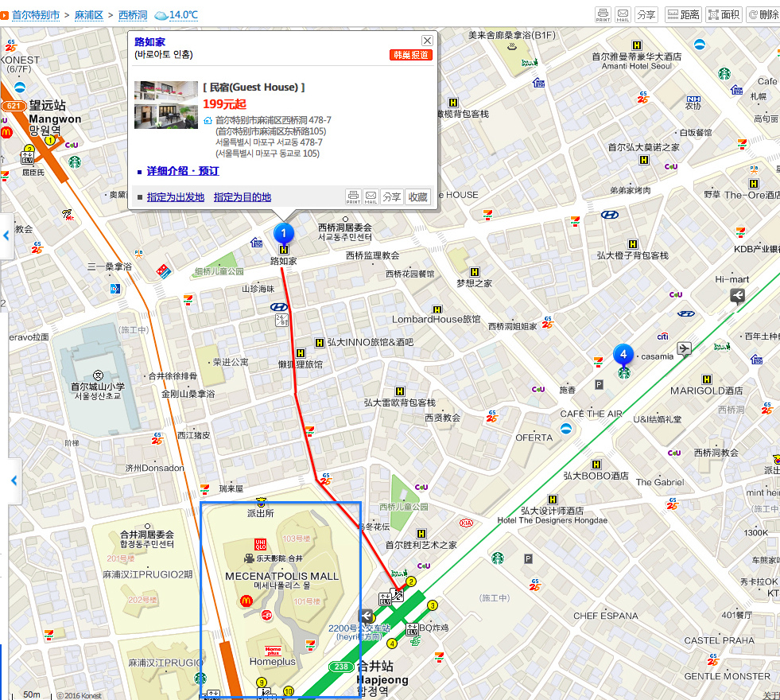Close the 路如家 info popup
This screenshot has height=700, width=780.
(427, 41)
